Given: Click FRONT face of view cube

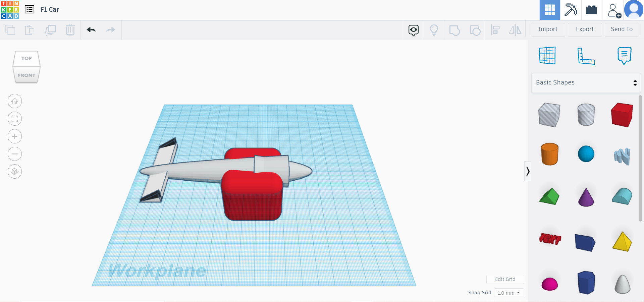Looking at the screenshot, I should (26, 75).
